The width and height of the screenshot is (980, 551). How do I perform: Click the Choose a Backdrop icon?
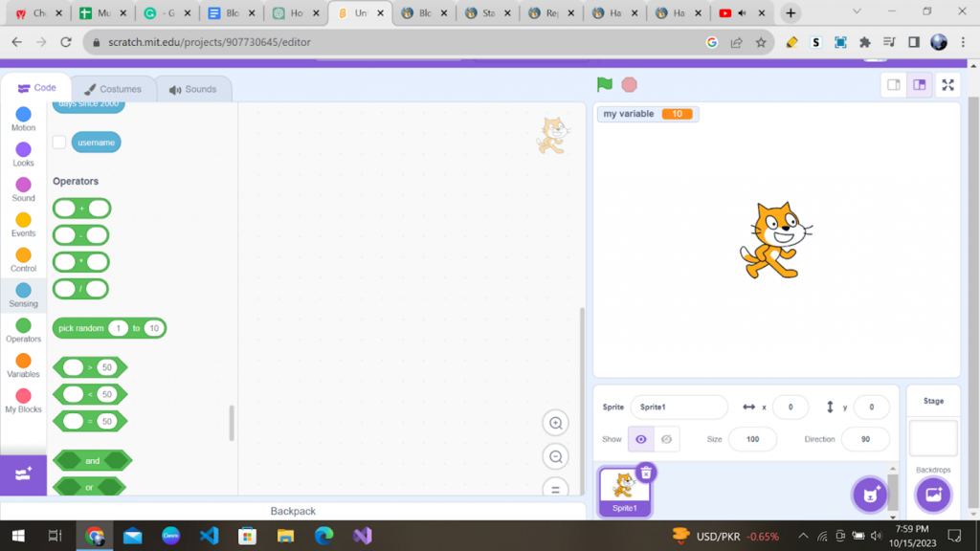pyautogui.click(x=932, y=494)
